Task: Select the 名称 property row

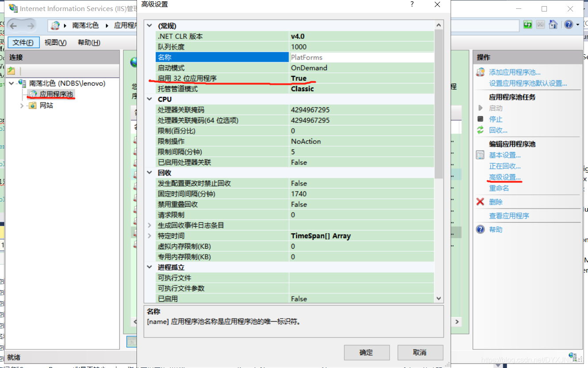Action: coord(295,57)
